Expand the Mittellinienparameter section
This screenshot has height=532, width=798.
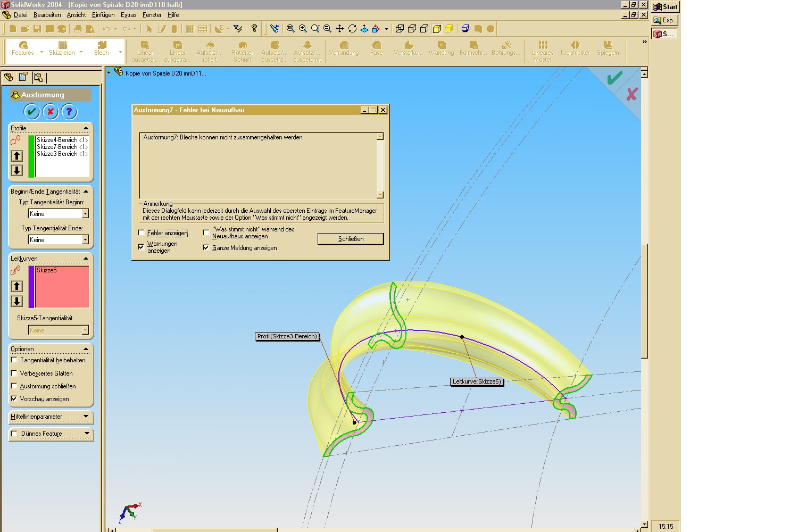pos(86,417)
